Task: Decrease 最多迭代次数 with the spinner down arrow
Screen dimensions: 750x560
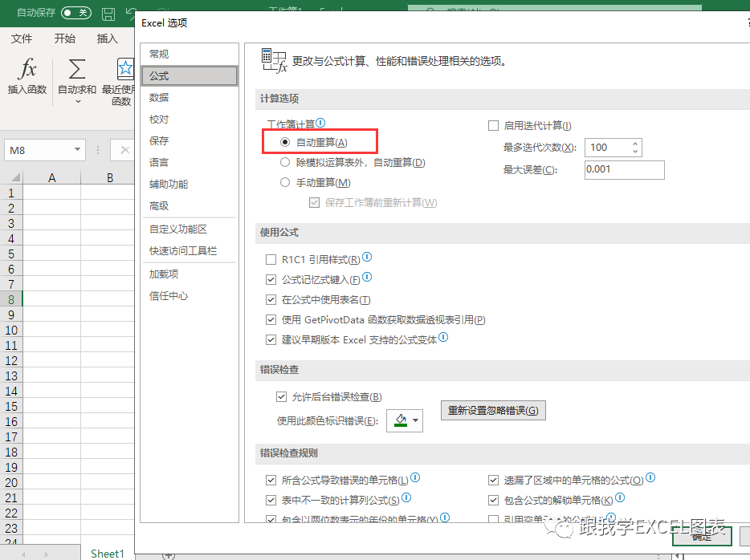Action: pos(634,151)
